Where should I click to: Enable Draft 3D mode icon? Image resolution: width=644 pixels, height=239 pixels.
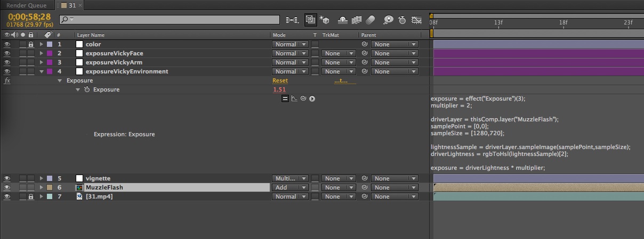(324, 20)
